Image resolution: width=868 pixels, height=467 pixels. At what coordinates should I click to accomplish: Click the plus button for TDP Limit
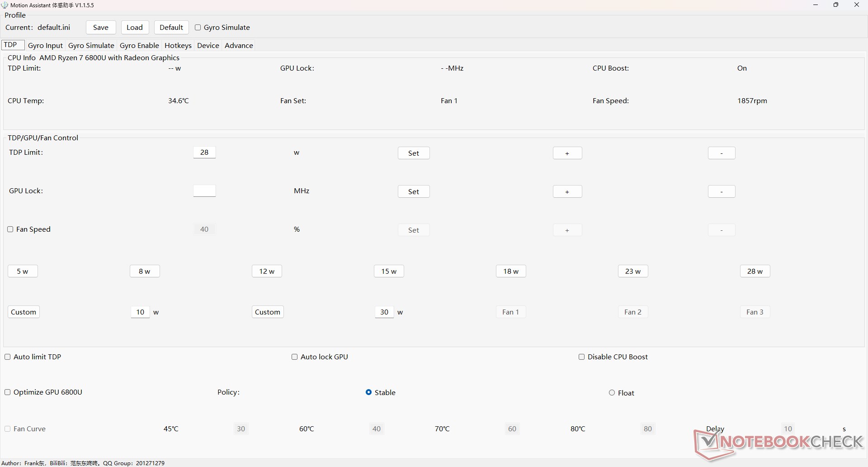click(x=567, y=153)
